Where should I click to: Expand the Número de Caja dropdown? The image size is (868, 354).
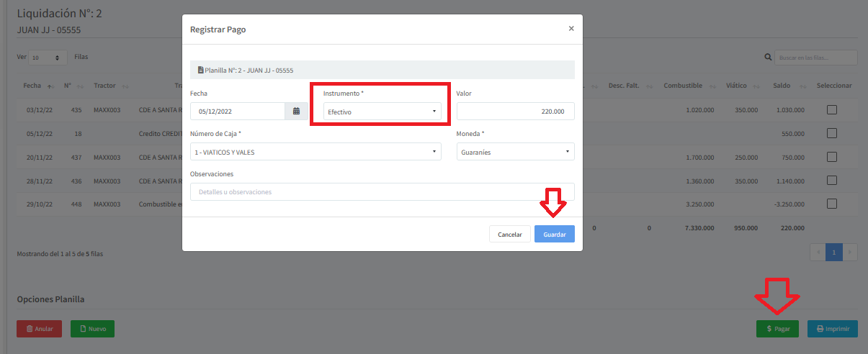coord(316,152)
